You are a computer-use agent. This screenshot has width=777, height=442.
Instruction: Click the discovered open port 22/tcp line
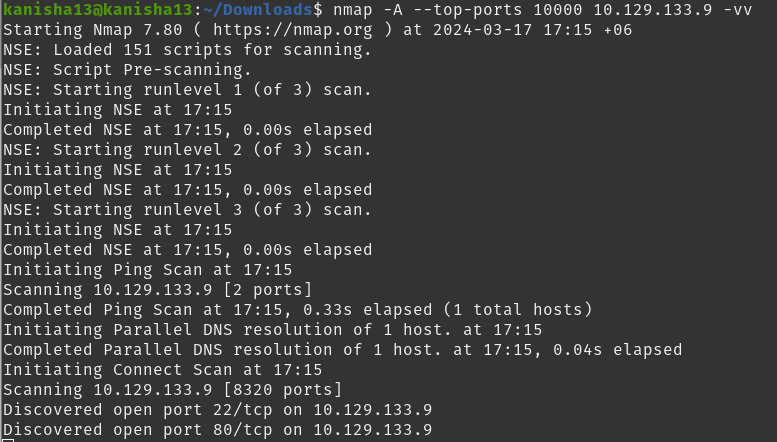[x=217, y=410]
